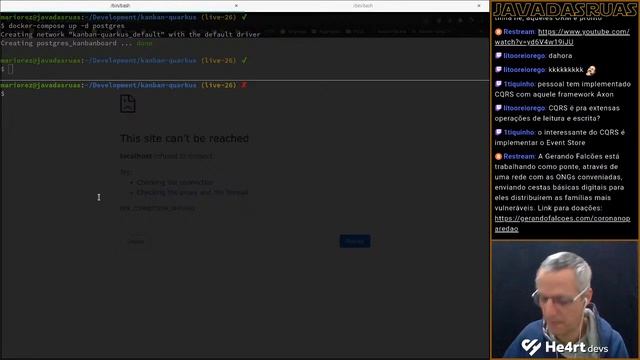Click Twitch badge icon beside 'CQRS é pra extensas'
Screen dimensions: 640x360
[x=498, y=108]
